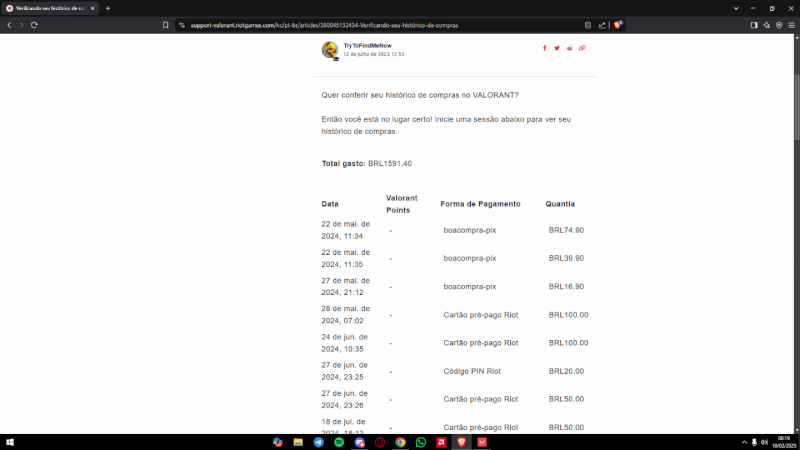Close the Verificando seu histórico tab
This screenshot has width=800, height=450.
pyautogui.click(x=92, y=8)
